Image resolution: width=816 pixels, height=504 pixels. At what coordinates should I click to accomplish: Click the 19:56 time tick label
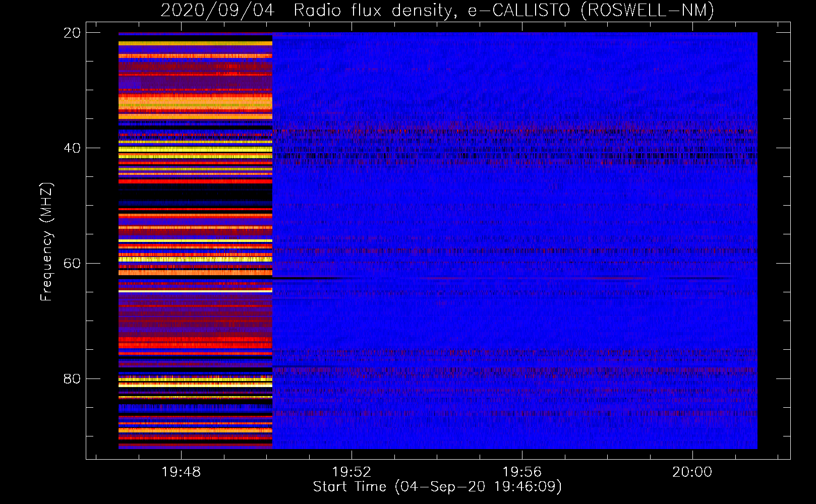tap(522, 472)
